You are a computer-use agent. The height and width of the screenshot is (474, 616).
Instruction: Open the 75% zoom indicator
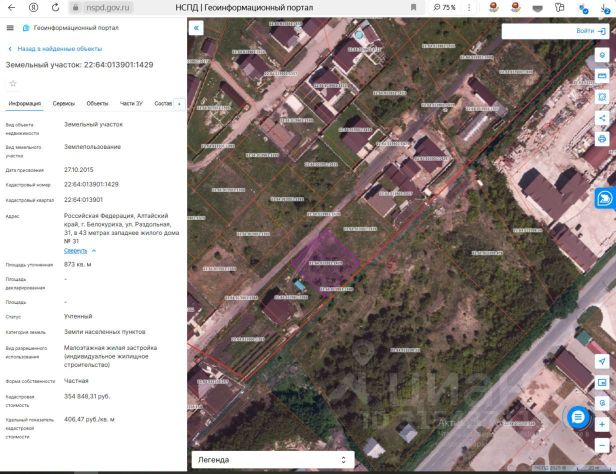tap(444, 7)
